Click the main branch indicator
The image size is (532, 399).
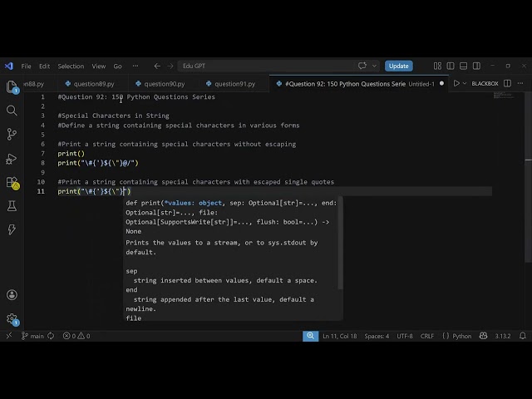tap(33, 336)
